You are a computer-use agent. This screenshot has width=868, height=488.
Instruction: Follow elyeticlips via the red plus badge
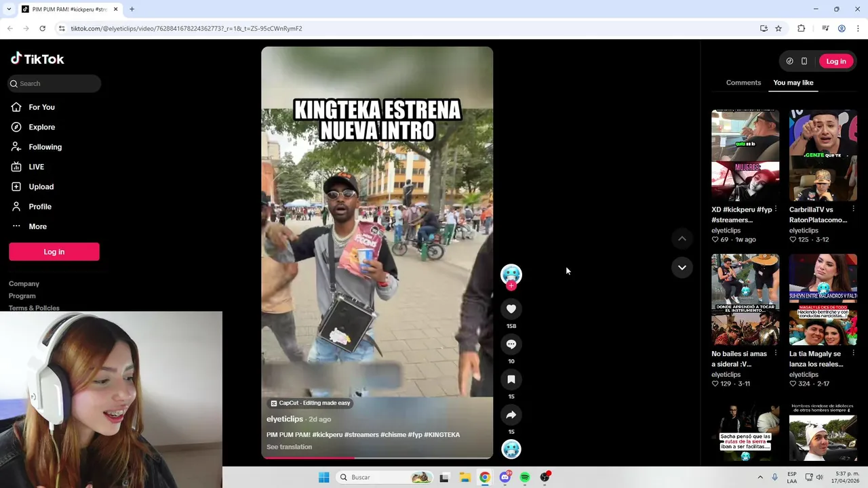point(511,286)
